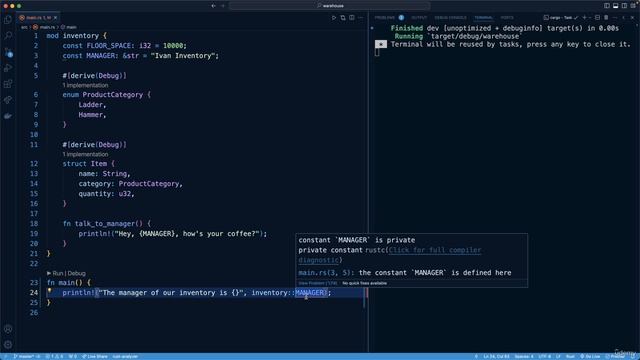The width and height of the screenshot is (640, 360).
Task: Kill terminal with the trash icon
Action: click(606, 18)
